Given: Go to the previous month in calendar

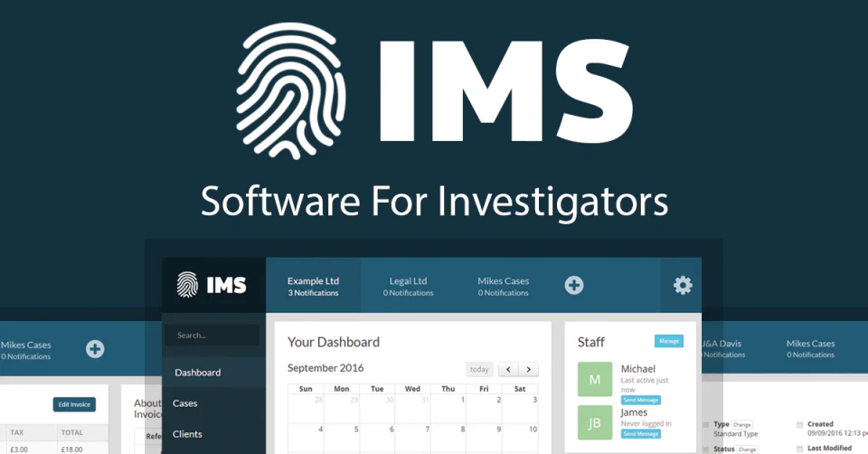Looking at the screenshot, I should click(508, 369).
